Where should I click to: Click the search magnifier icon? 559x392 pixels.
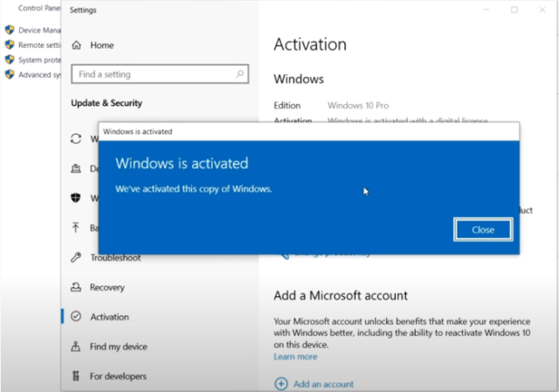point(239,73)
